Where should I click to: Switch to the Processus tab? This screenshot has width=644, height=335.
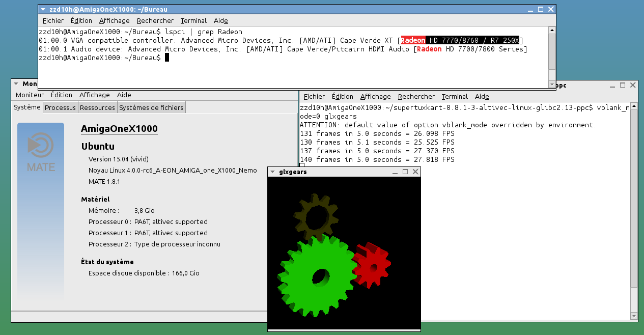pos(60,107)
